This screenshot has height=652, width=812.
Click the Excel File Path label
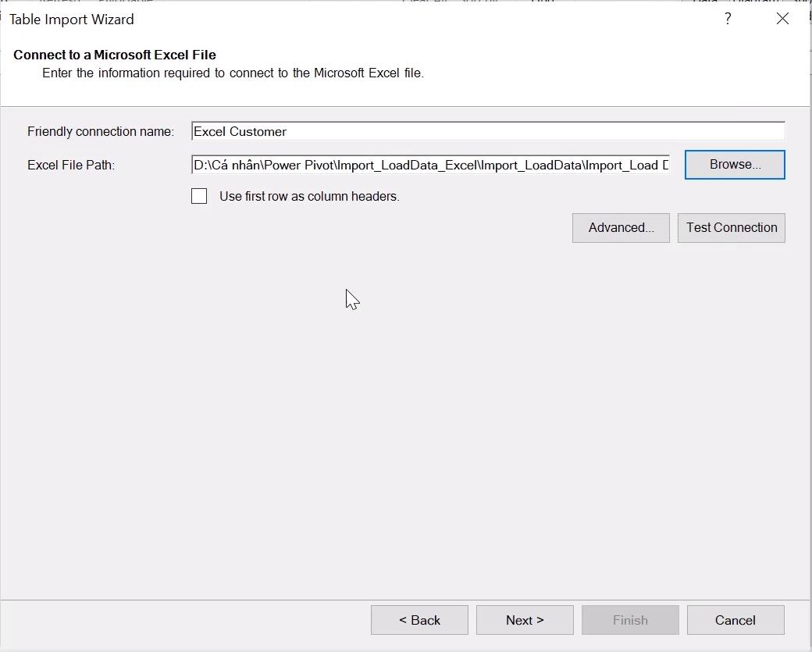[x=71, y=165]
